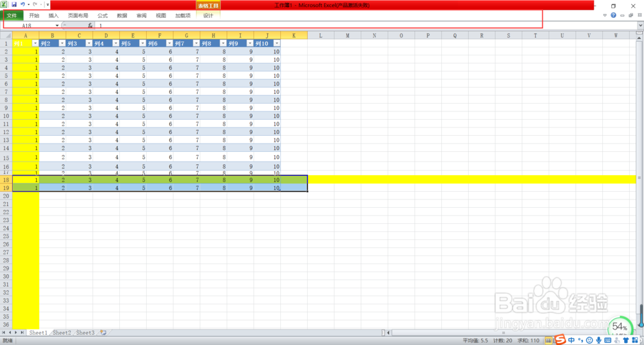Minimize the ribbon with caret icon
The height and width of the screenshot is (345, 644).
(x=605, y=15)
